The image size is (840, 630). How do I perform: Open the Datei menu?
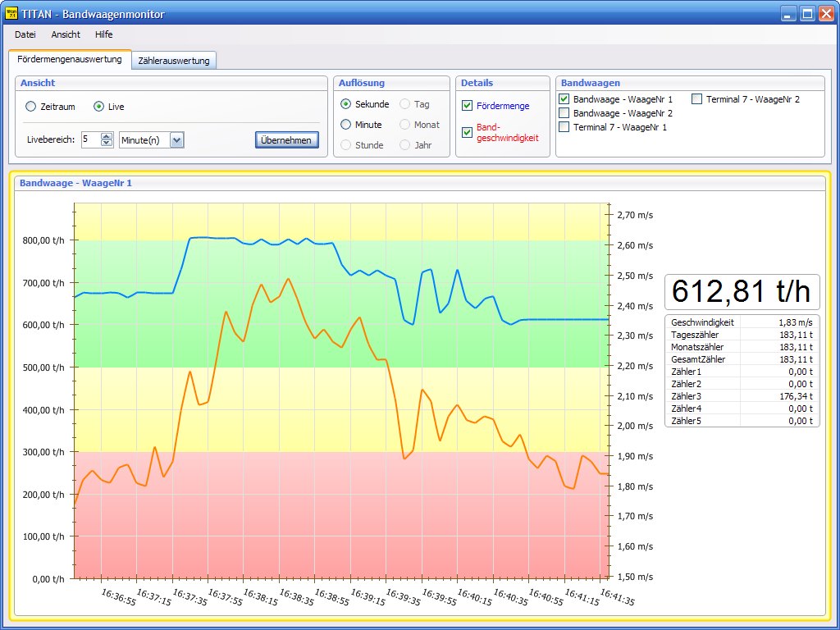click(25, 34)
